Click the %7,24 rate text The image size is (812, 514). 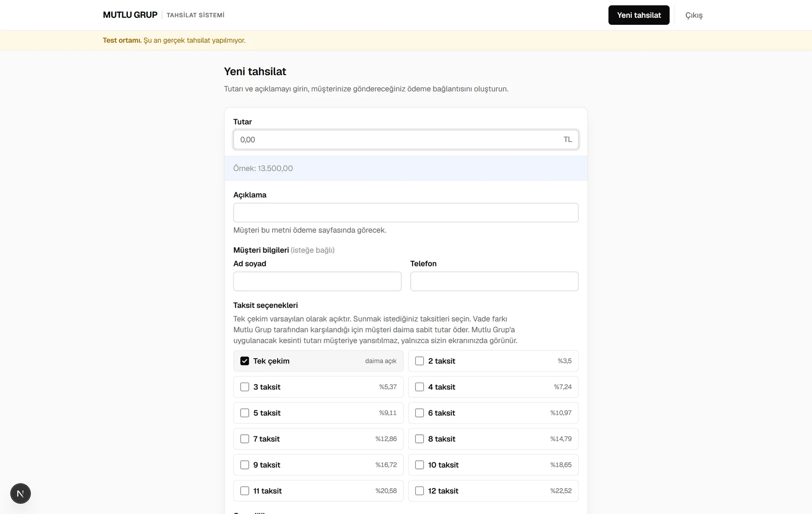pyautogui.click(x=563, y=387)
